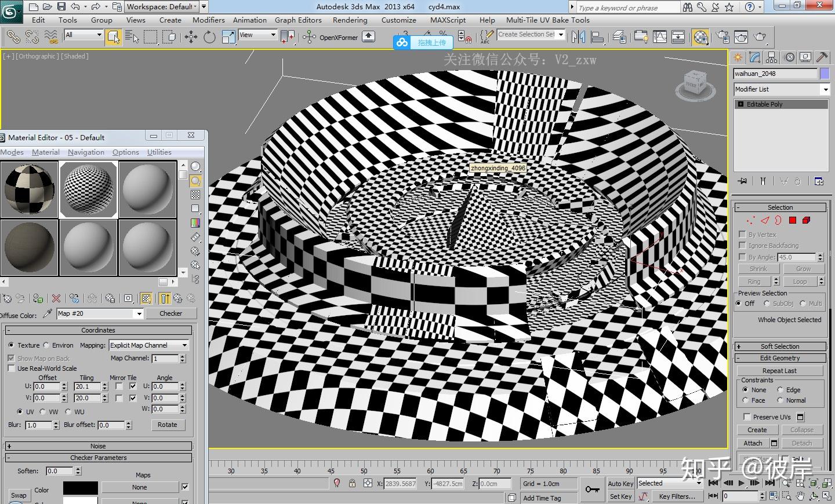Open the Rendering menu
Screen dimensions: 835x504
(350, 20)
